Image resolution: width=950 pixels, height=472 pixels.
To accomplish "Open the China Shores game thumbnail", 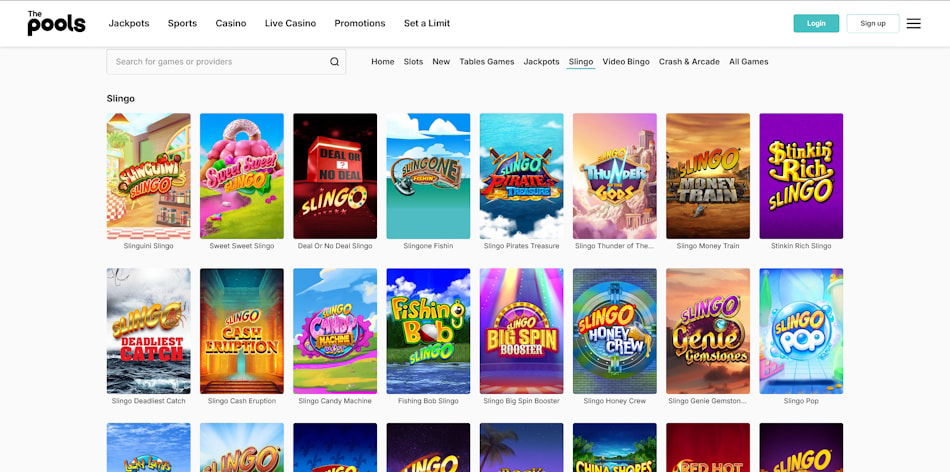I will click(x=615, y=448).
